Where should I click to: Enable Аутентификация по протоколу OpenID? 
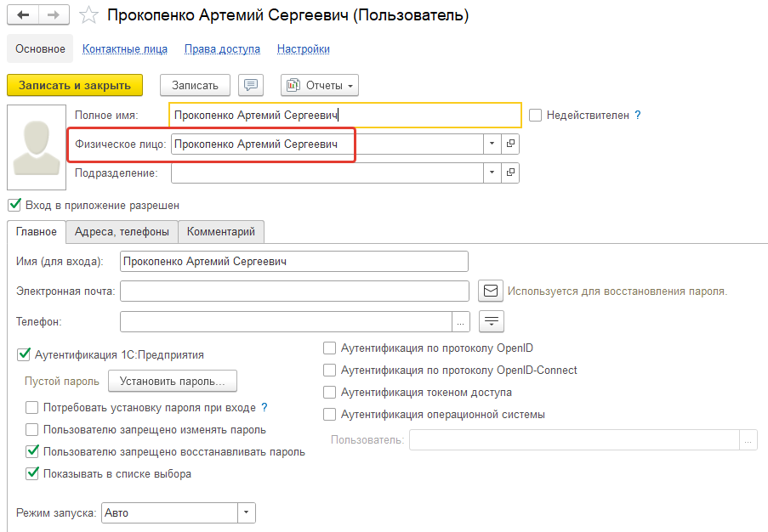tap(330, 348)
